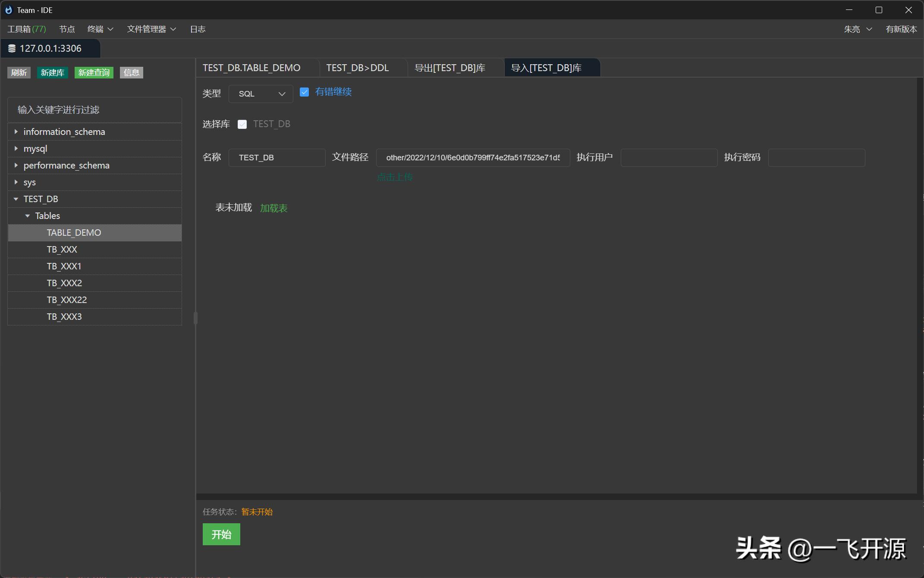This screenshot has height=578, width=924.
Task: Toggle the 有错继续 checkbox
Action: pyautogui.click(x=304, y=92)
